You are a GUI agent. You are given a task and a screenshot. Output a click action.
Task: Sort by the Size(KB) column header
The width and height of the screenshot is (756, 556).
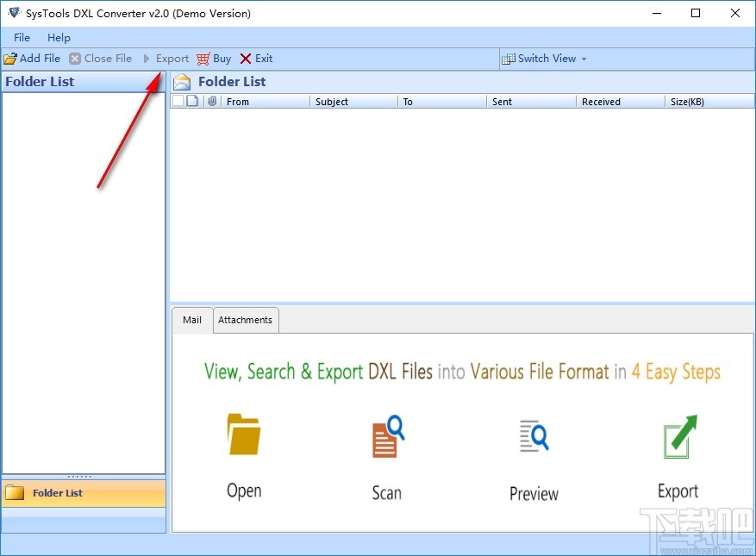(709, 102)
